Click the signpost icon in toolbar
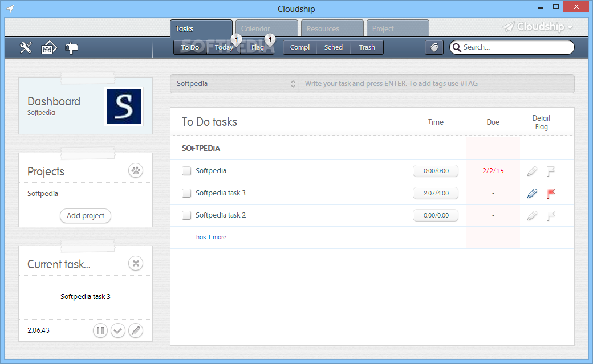593x364 pixels. coord(71,48)
